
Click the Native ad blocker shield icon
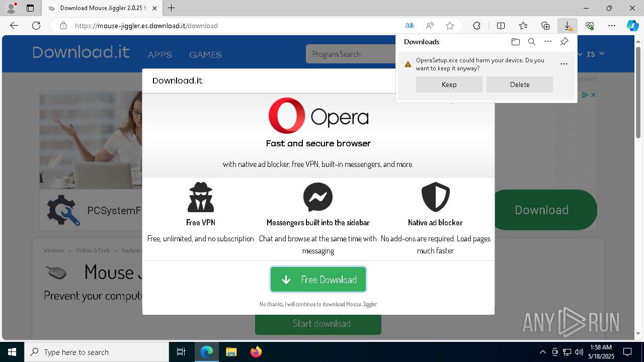435,197
